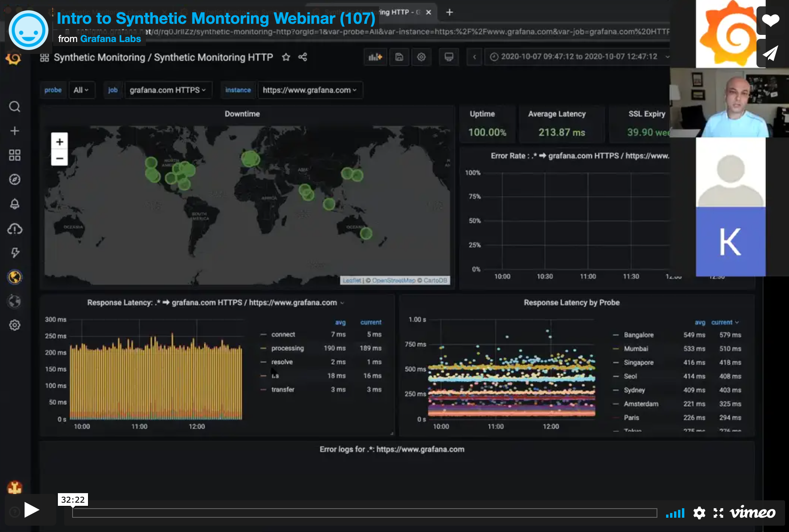789x532 pixels.
Task: Open the Grafana Labs author link
Action: [111, 39]
